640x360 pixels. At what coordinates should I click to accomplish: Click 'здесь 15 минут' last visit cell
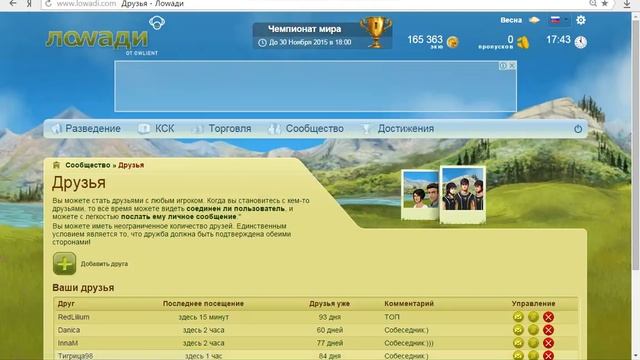coord(203,317)
